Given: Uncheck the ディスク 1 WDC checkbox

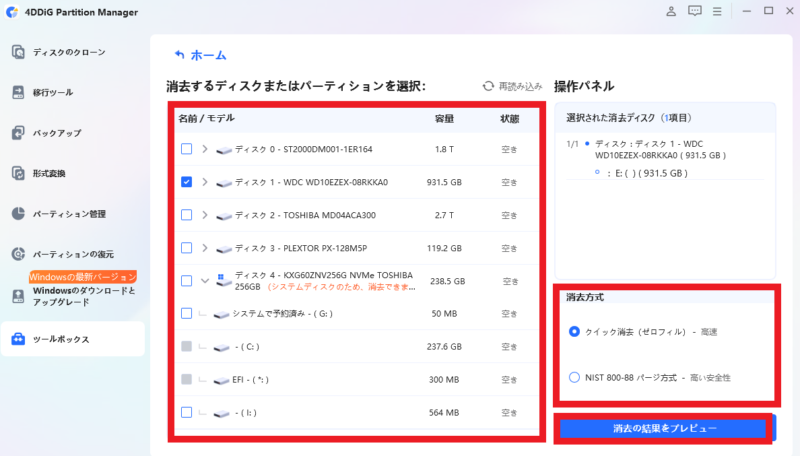Looking at the screenshot, I should [x=186, y=182].
